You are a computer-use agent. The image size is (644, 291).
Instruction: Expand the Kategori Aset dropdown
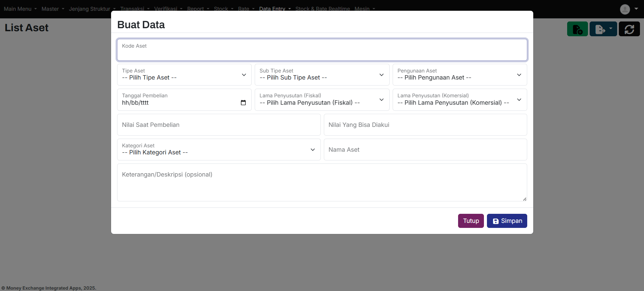218,150
